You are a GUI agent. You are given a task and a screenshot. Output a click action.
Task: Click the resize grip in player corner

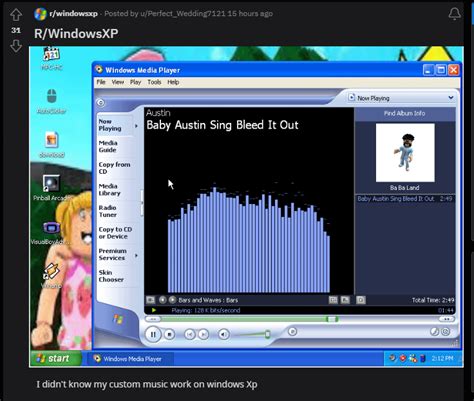click(x=456, y=343)
